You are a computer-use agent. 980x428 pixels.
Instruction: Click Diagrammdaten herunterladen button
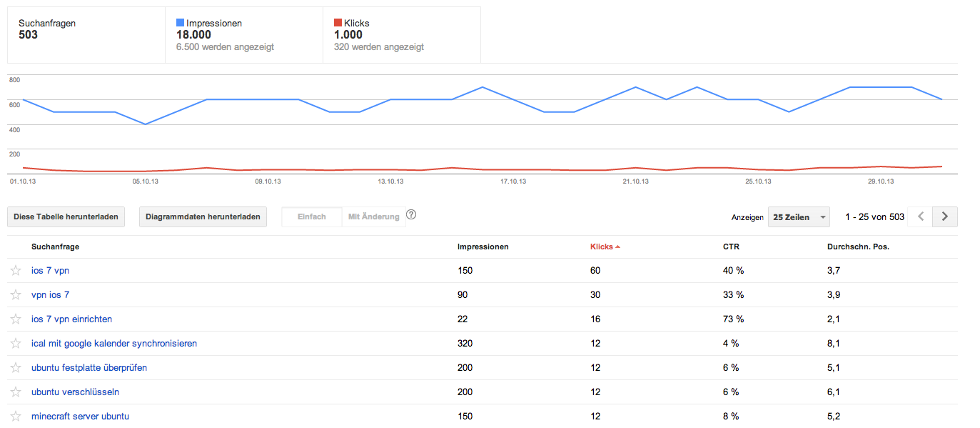pyautogui.click(x=203, y=217)
